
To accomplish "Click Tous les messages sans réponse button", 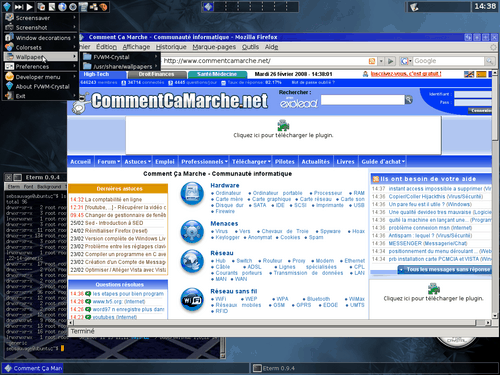I will (x=445, y=269).
